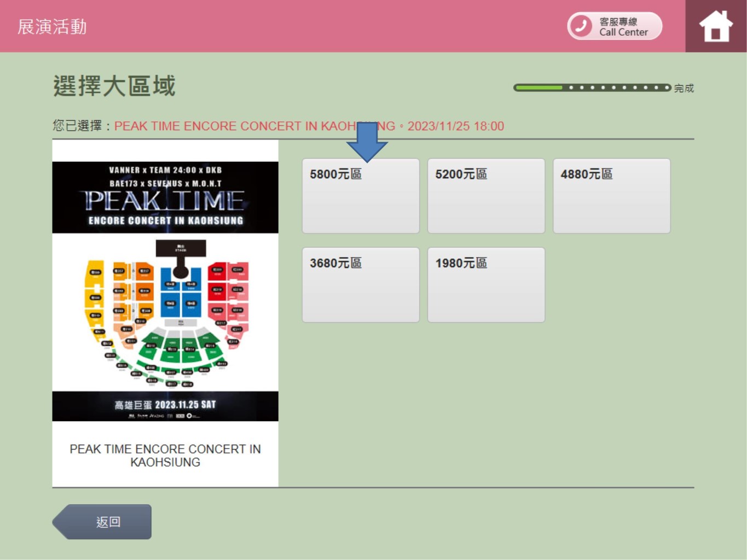Pick the 4880元區 price zone

[x=611, y=196]
